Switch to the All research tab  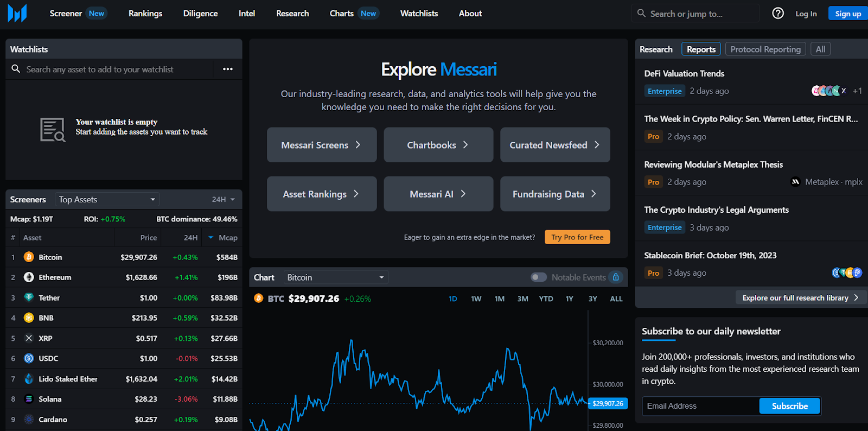pyautogui.click(x=820, y=49)
